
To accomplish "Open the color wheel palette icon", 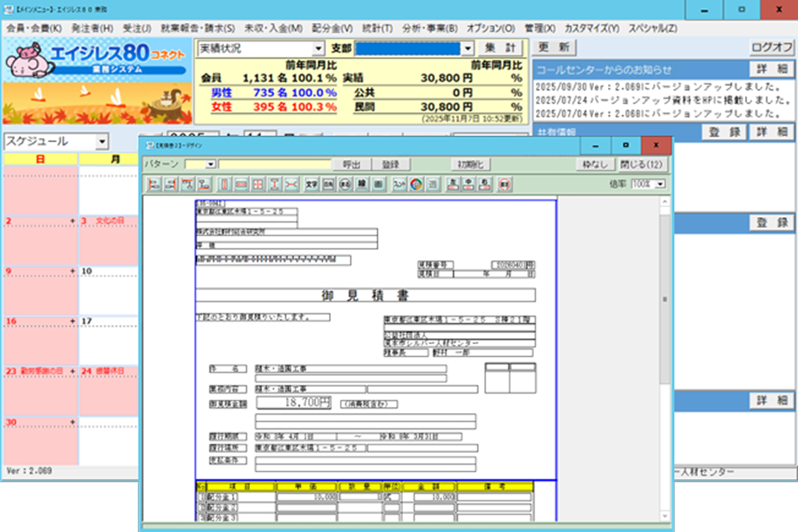I will coord(416,184).
